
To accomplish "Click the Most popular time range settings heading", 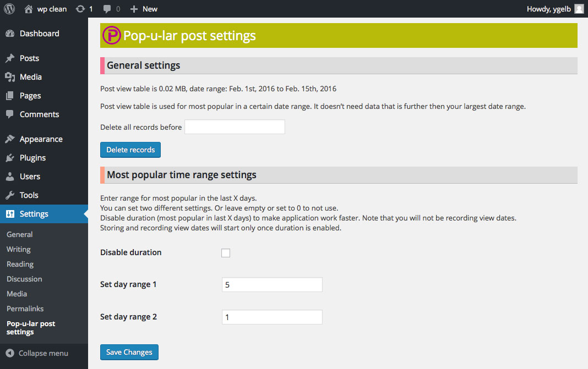I will point(182,175).
